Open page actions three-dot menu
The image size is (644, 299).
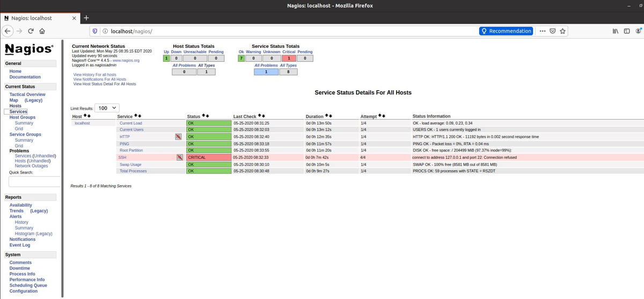[x=542, y=31]
